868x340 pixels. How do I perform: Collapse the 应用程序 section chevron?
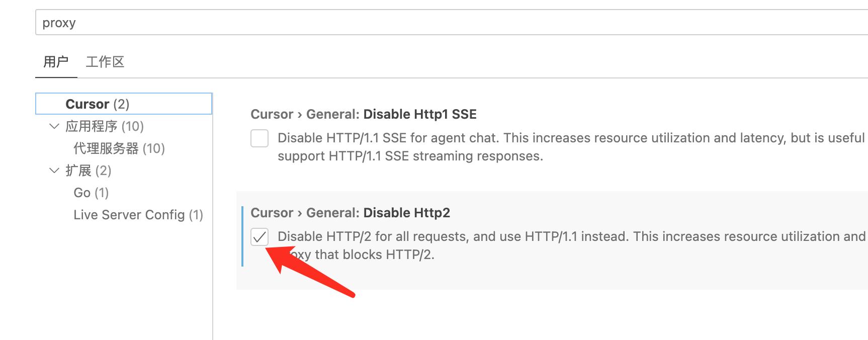pos(54,126)
